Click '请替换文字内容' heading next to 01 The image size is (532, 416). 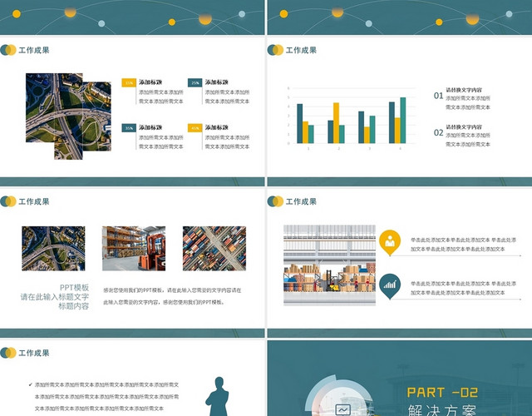[x=464, y=90]
